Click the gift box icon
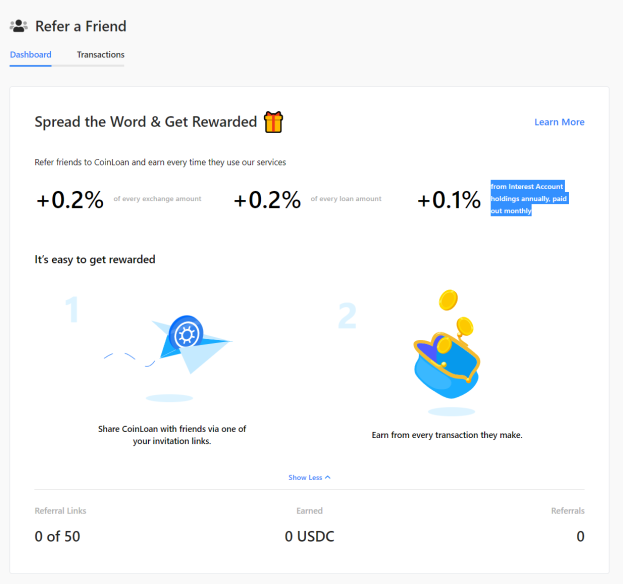 point(273,122)
